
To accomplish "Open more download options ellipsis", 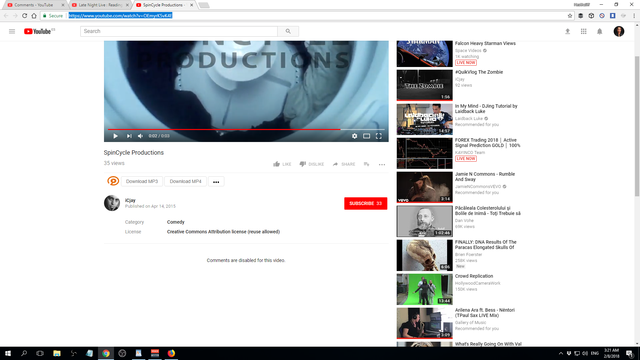I will point(216,182).
